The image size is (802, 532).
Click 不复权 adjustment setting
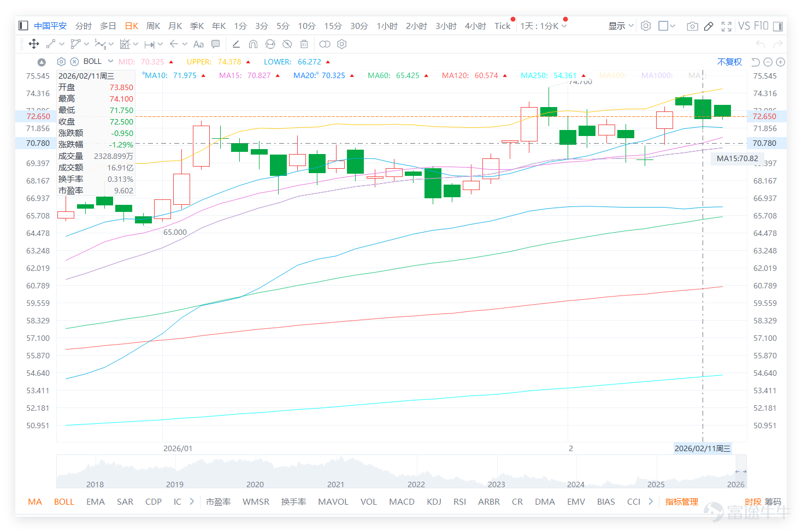pyautogui.click(x=729, y=62)
